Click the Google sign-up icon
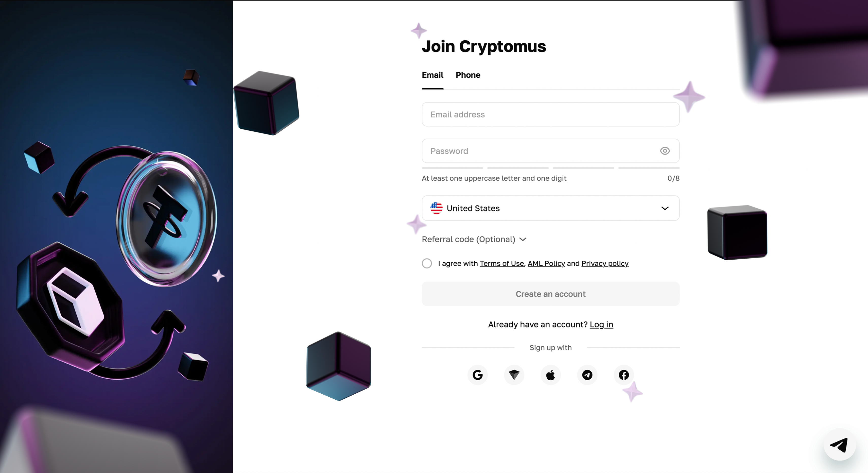The image size is (868, 473). [477, 375]
